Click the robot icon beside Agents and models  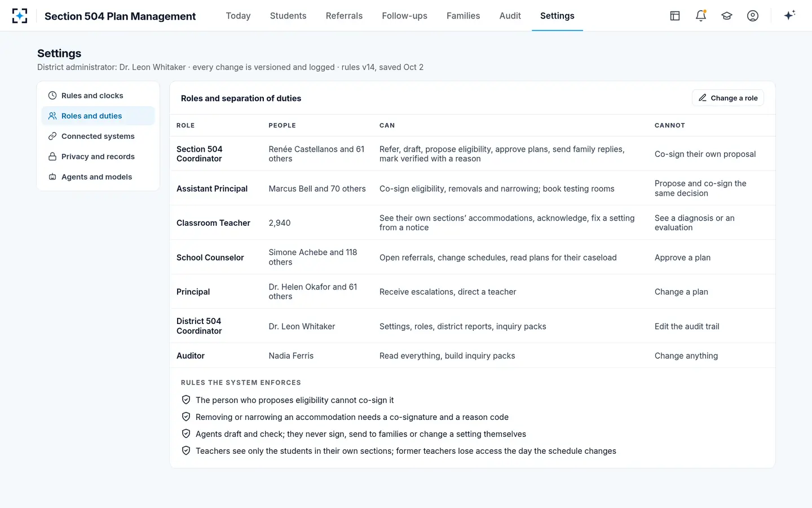[x=52, y=177]
